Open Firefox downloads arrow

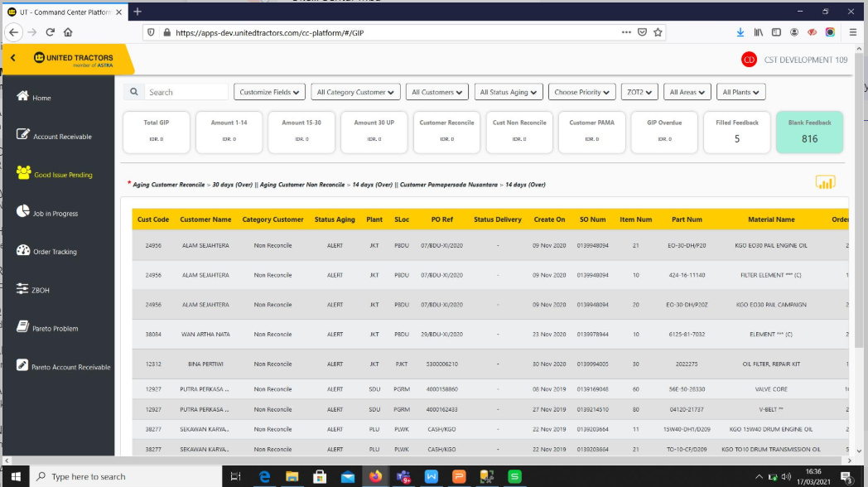coord(740,32)
